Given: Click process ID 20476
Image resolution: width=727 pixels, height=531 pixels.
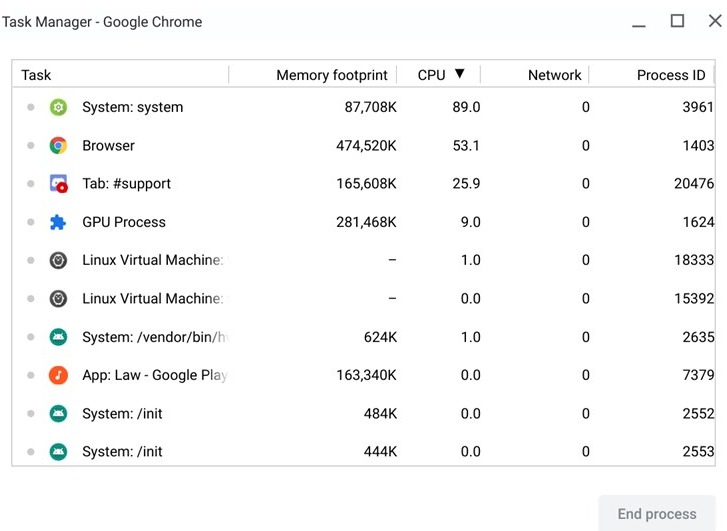Looking at the screenshot, I should [x=694, y=184].
